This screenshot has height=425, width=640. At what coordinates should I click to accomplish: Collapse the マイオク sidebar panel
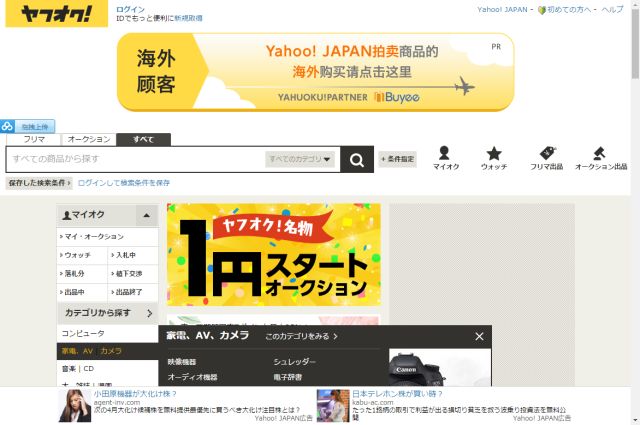coord(146,215)
